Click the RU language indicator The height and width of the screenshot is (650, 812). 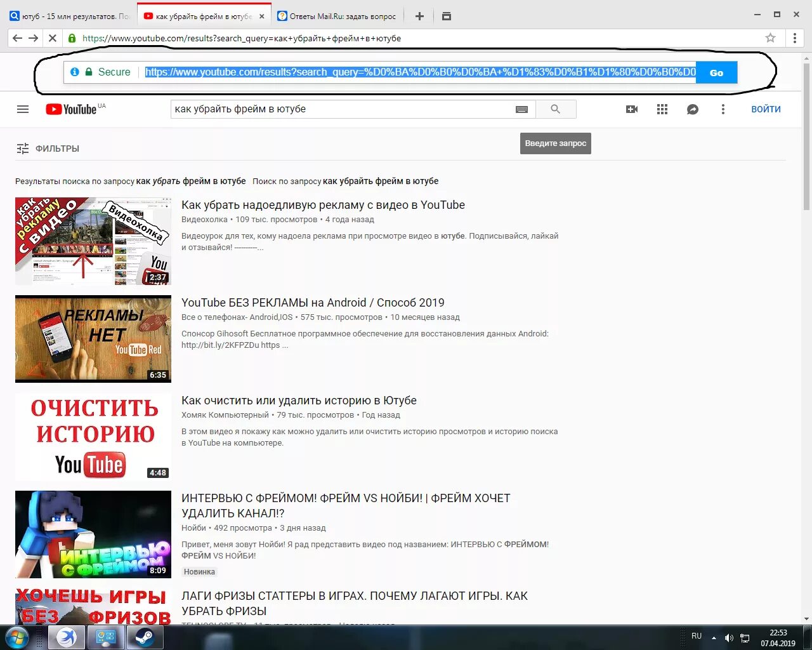click(697, 636)
